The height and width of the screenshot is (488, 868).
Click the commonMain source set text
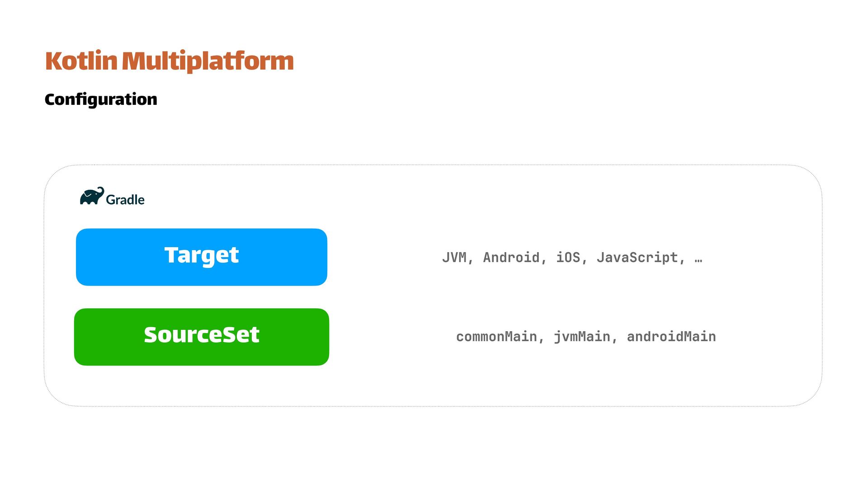tap(496, 337)
